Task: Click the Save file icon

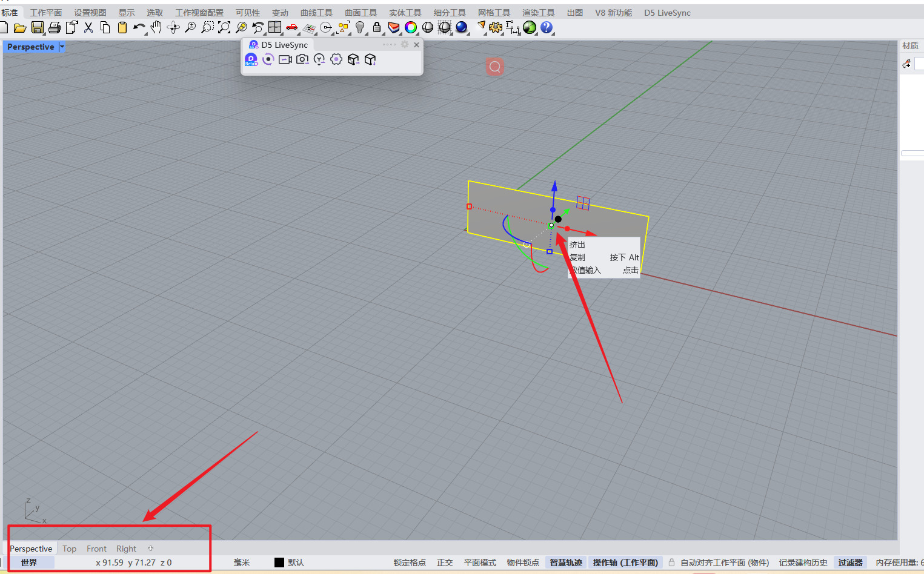Action: (38, 27)
